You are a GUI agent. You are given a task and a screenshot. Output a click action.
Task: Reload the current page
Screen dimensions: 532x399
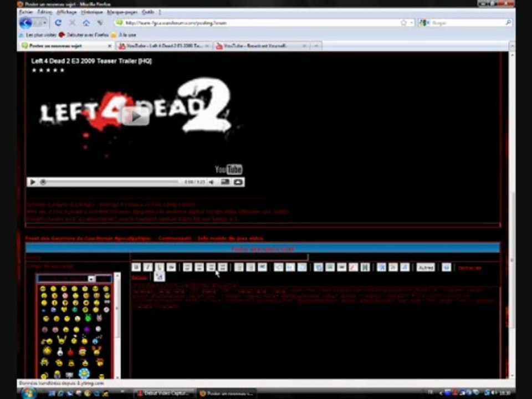(58, 23)
